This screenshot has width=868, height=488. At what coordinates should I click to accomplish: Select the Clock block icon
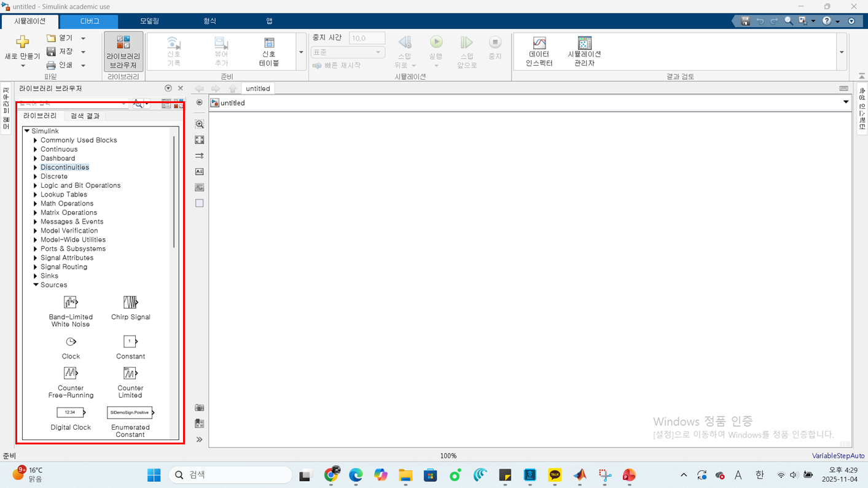(x=71, y=341)
